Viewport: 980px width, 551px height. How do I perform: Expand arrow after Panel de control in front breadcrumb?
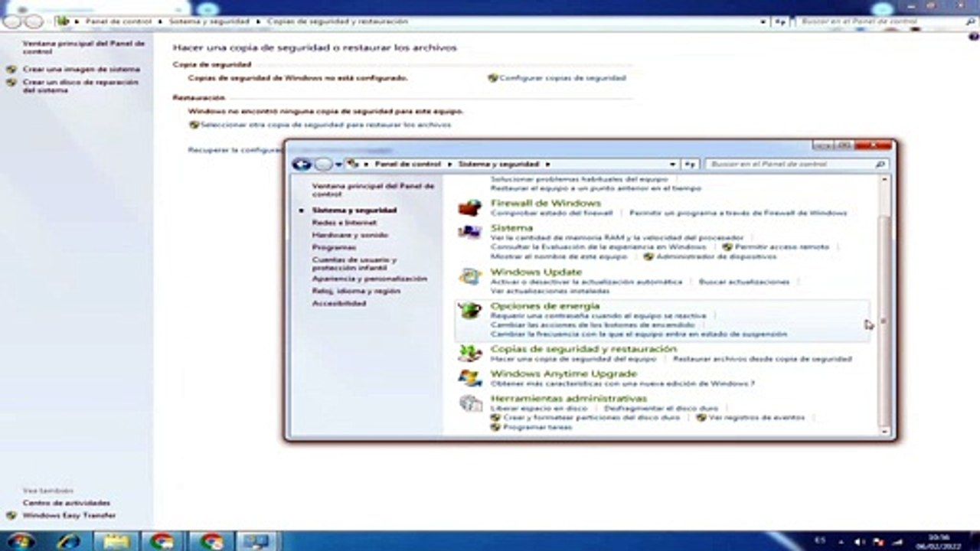449,164
